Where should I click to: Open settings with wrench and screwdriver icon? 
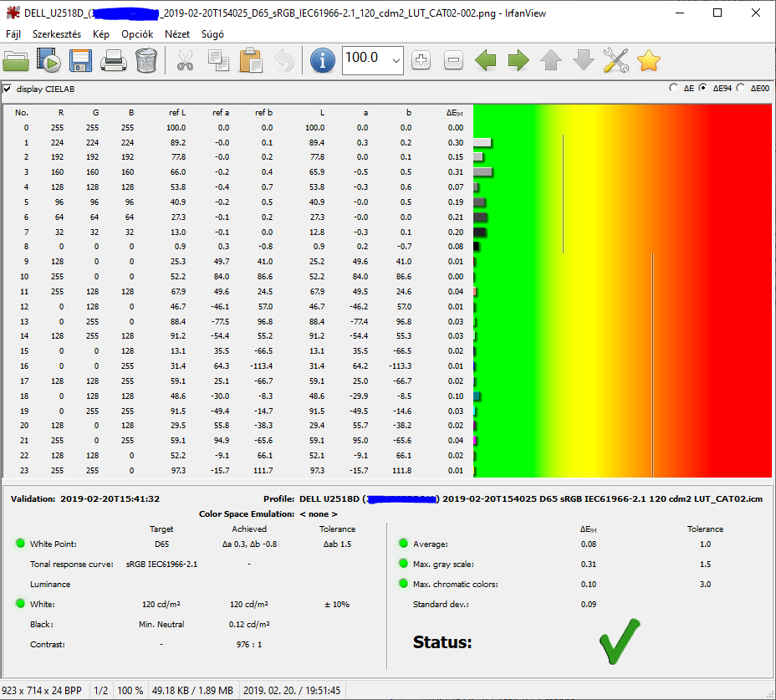click(616, 61)
